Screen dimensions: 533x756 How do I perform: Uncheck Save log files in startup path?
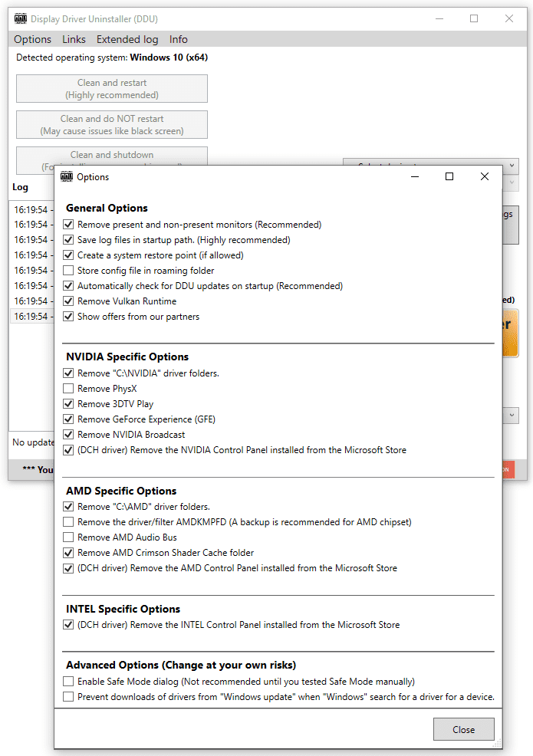[x=68, y=240]
